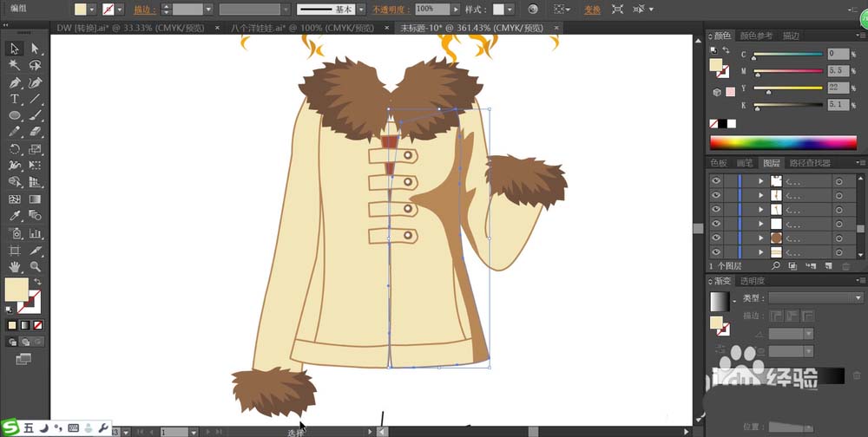
Task: Open the stroke color dropdown in control bar
Action: pos(120,10)
